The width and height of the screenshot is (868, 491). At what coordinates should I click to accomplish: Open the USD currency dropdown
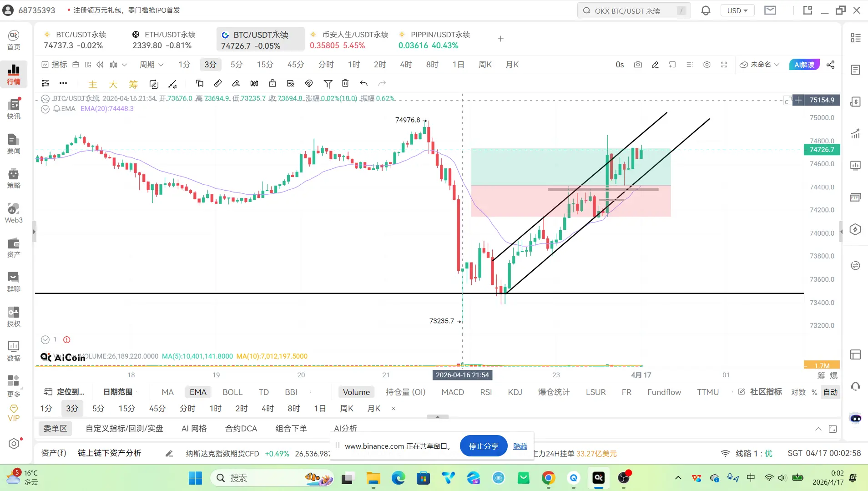[x=737, y=10]
